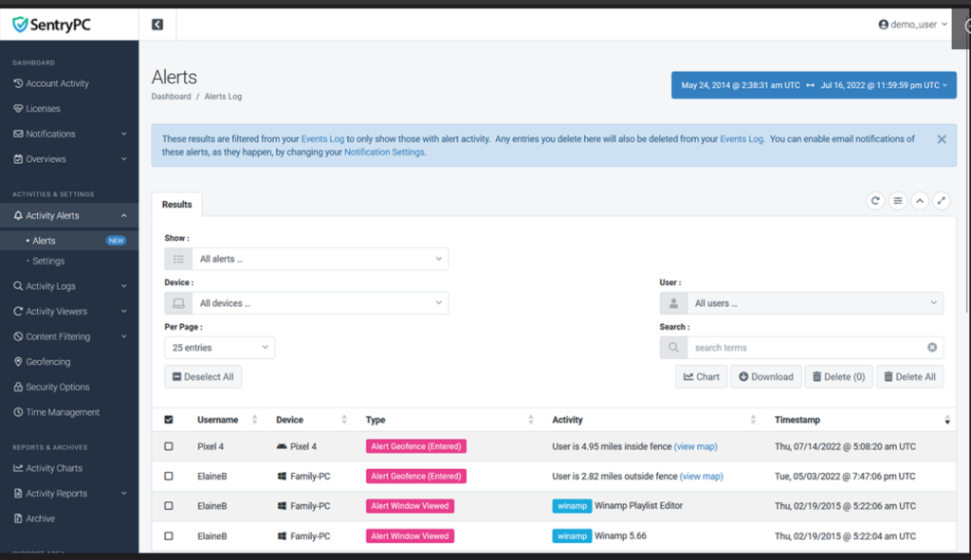Viewport: 971px width, 560px height.
Task: Sort the table by Device column
Action: pyautogui.click(x=311, y=420)
